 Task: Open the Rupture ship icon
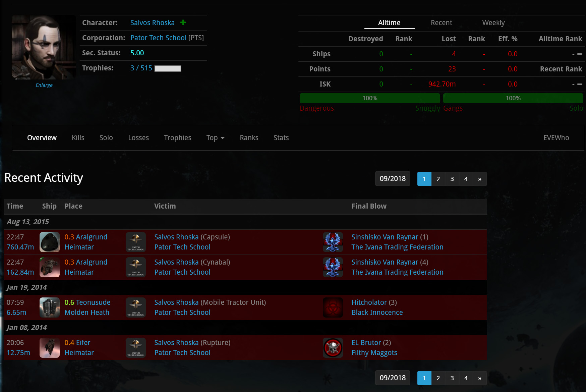coord(50,348)
